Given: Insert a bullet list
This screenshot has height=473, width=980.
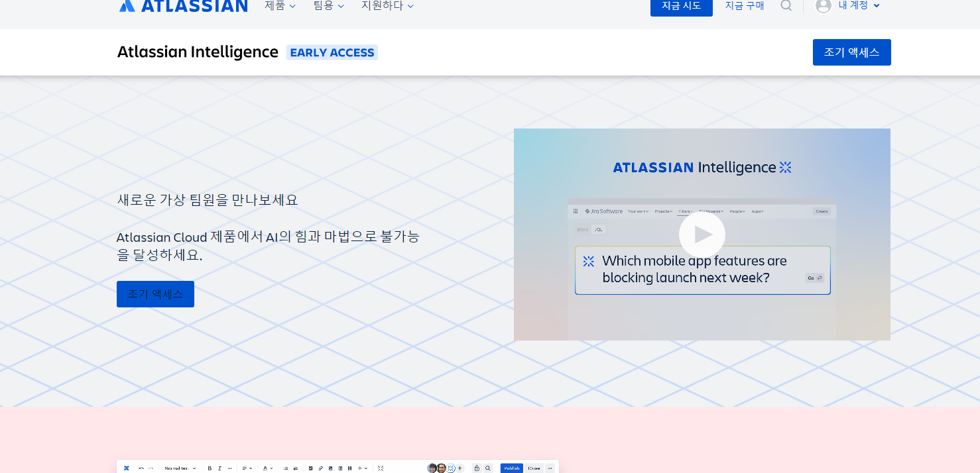Looking at the screenshot, I should (286, 468).
